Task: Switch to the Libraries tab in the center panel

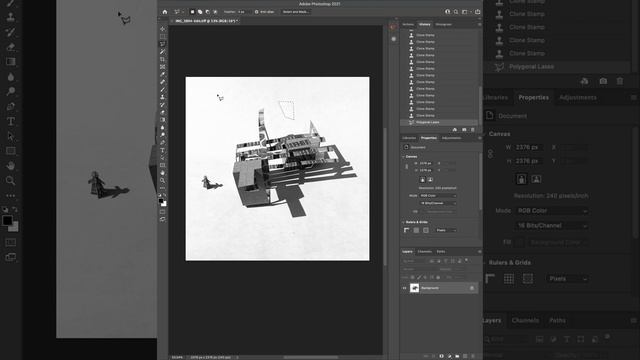Action: 409,138
